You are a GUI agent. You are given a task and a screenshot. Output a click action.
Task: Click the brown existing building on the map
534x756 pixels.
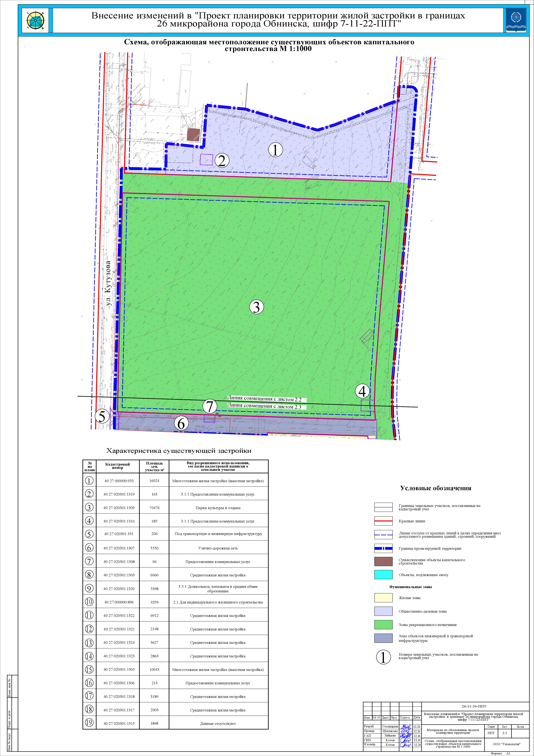[193, 135]
